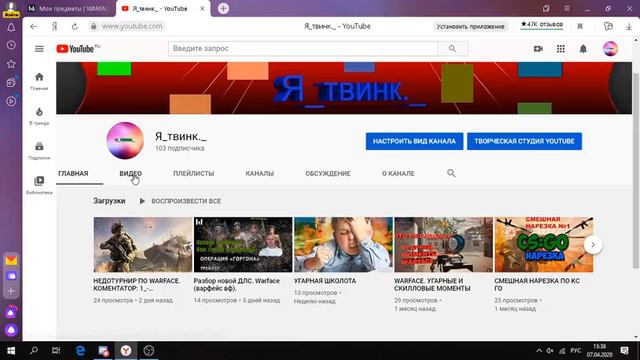Open the YouTube apps grid icon
Image resolution: width=640 pixels, height=360 pixels.
(561, 49)
